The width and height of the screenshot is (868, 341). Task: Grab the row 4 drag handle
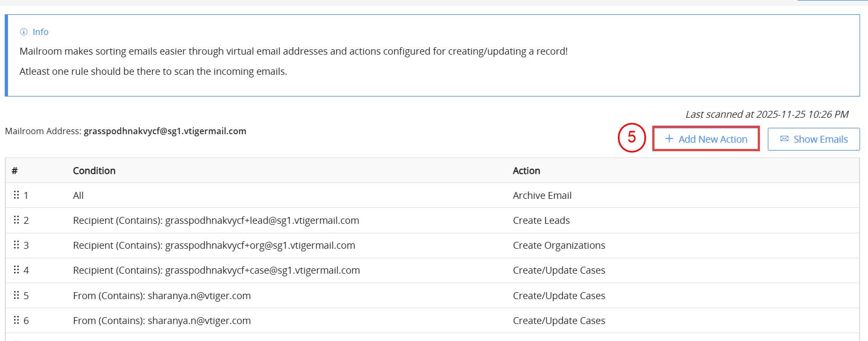[16, 270]
